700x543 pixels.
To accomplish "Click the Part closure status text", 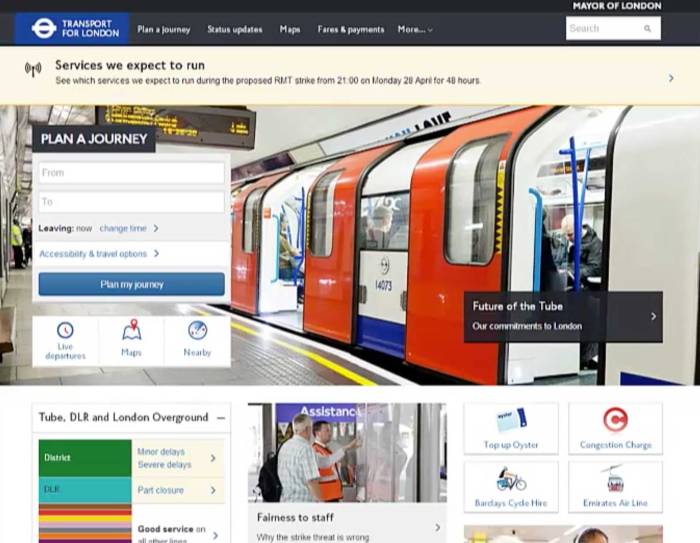I will pyautogui.click(x=161, y=490).
